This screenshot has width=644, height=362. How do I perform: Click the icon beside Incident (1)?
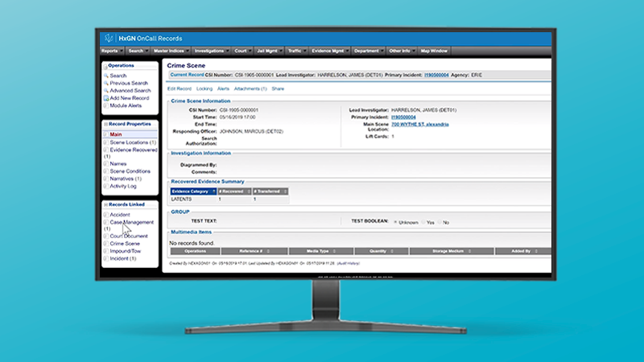coord(106,258)
